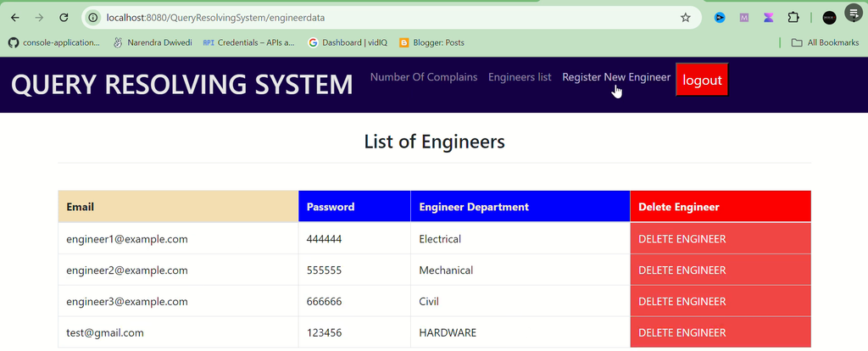Open Number Of Complains nav item
Image resolution: width=868 pixels, height=351 pixels.
[424, 77]
